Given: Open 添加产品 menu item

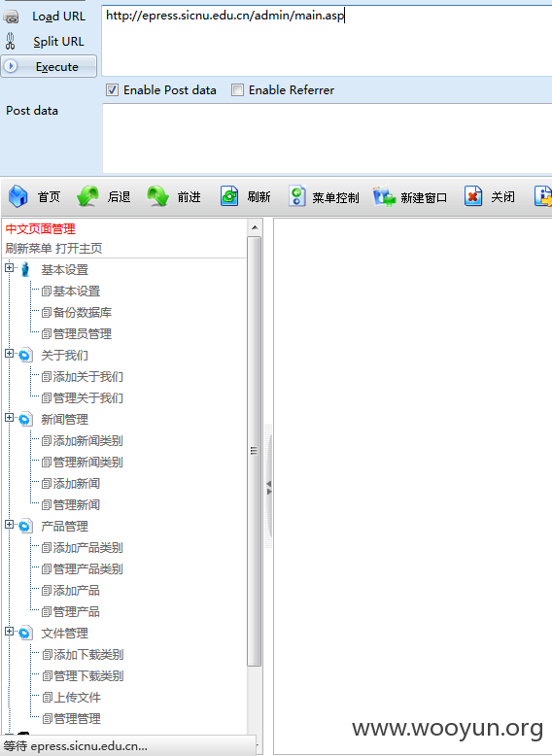Looking at the screenshot, I should pyautogui.click(x=77, y=591).
